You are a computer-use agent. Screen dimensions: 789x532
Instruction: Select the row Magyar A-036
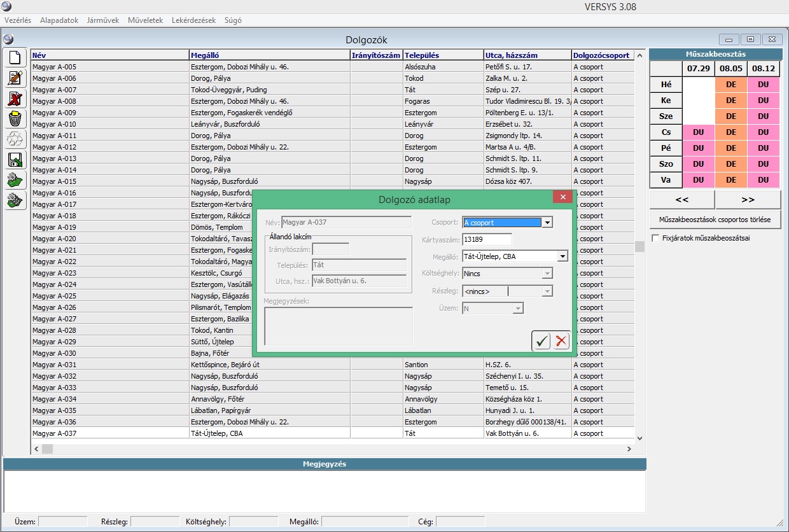[333, 422]
